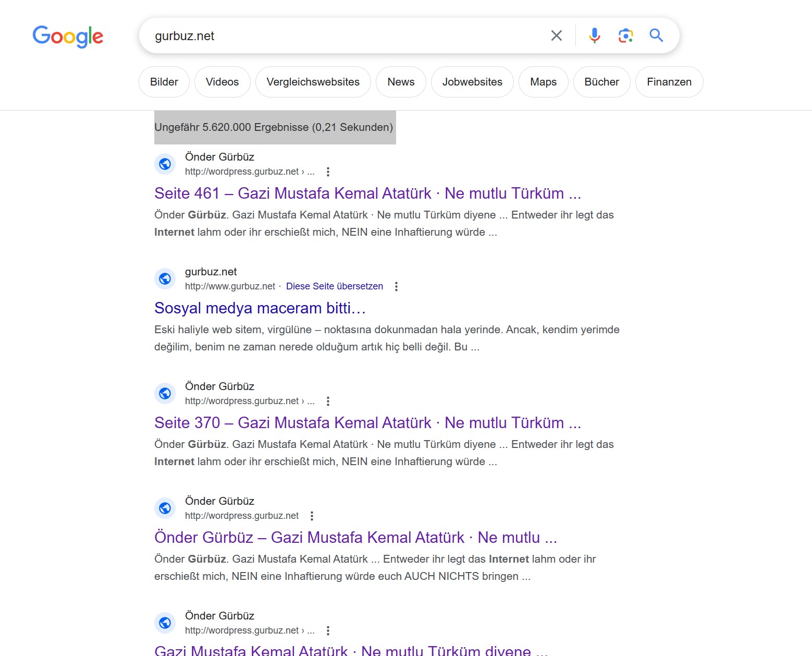This screenshot has width=812, height=656.
Task: Click globe favicon of gurbuz.net result
Action: [165, 279]
